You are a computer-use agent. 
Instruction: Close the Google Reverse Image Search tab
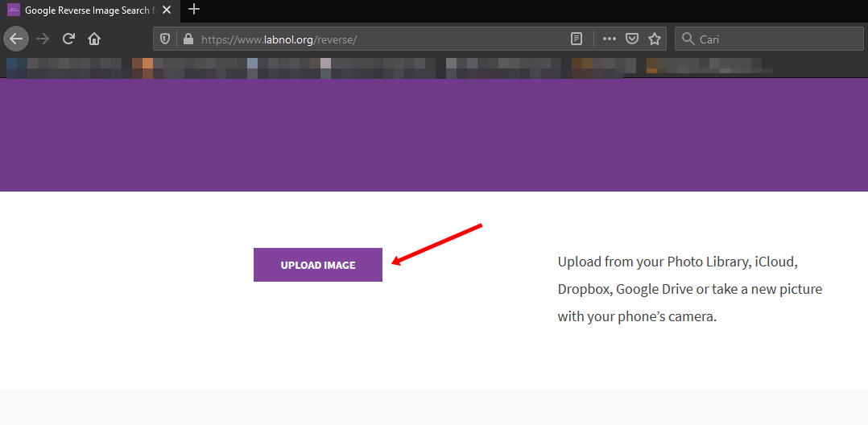tap(166, 10)
